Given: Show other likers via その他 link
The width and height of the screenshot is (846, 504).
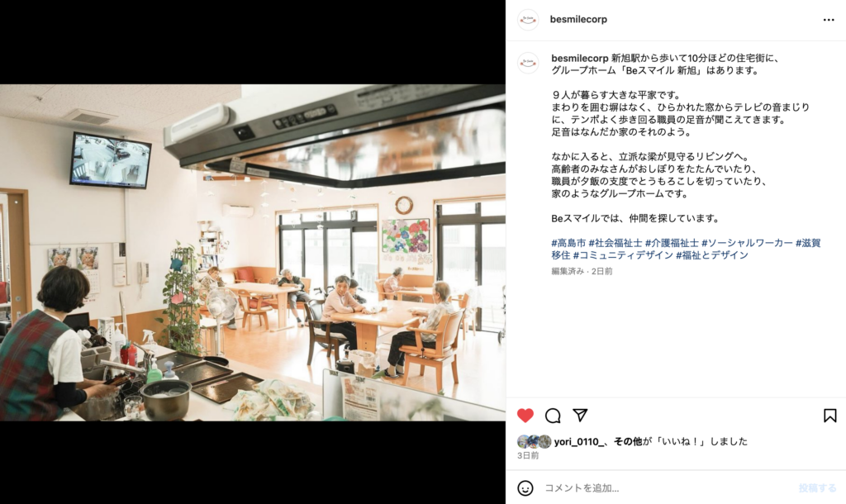Looking at the screenshot, I should point(628,441).
